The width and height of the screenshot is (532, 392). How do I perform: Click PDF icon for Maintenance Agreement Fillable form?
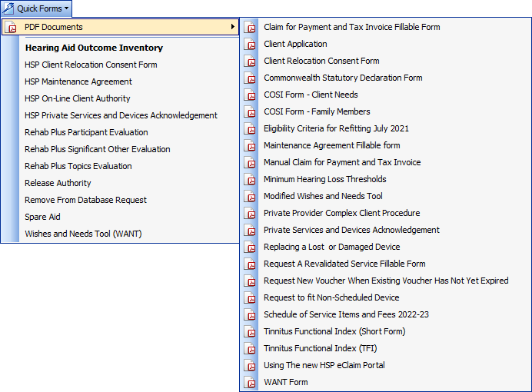point(250,146)
